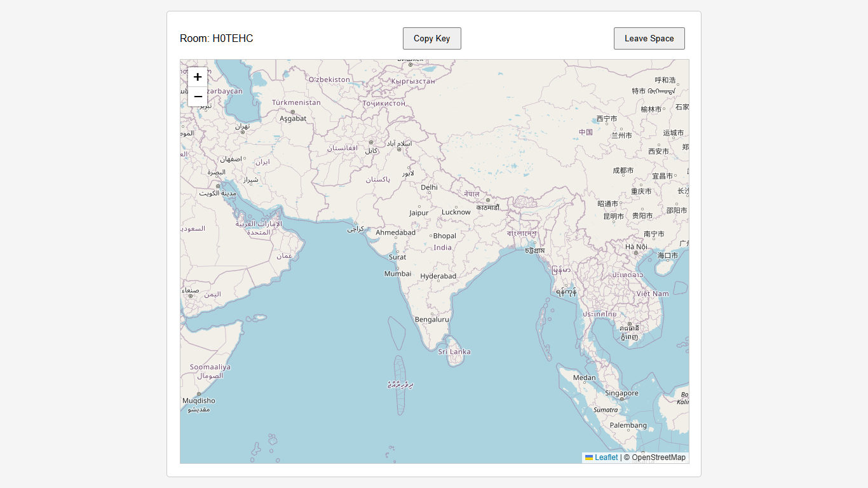
Task: Click the Surat city label
Action: point(397,257)
